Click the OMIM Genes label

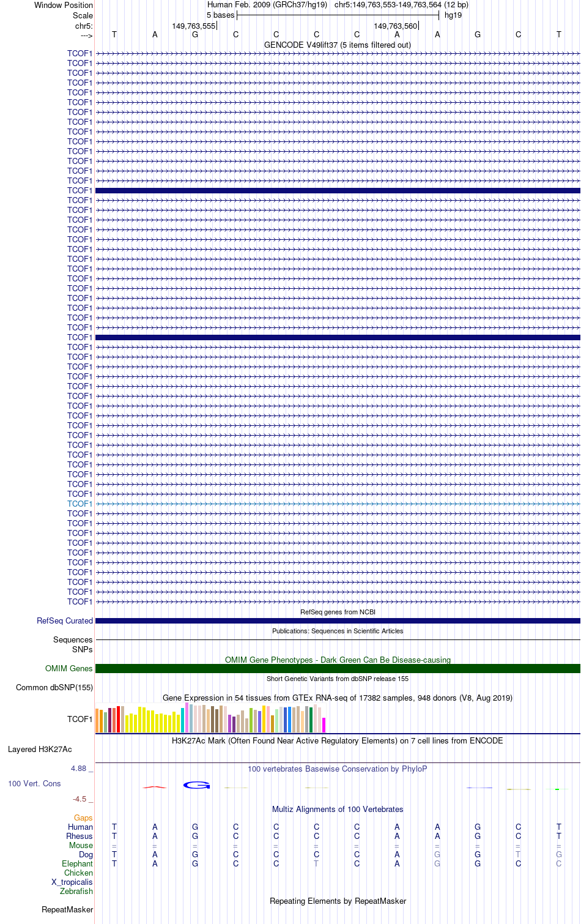coord(69,668)
